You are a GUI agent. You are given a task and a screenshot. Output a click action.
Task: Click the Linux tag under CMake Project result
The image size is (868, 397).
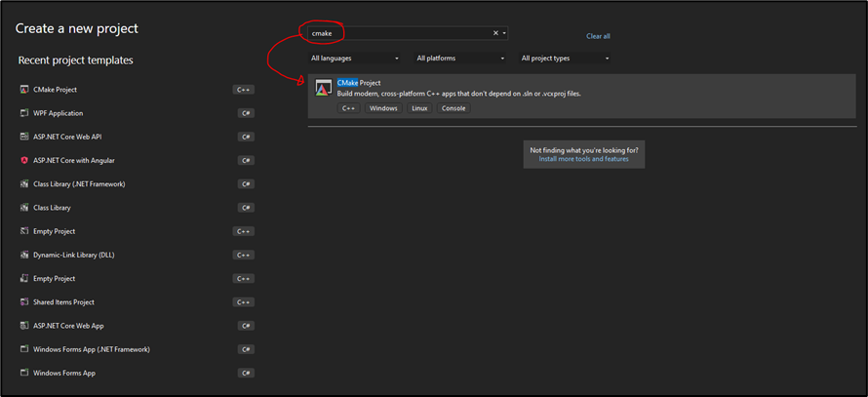pyautogui.click(x=419, y=108)
